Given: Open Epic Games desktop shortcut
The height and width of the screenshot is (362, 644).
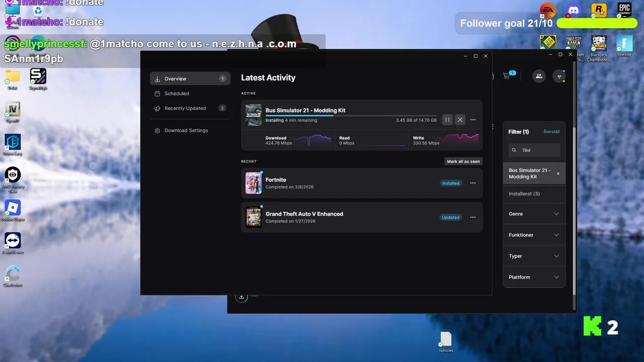Looking at the screenshot, I should coord(624,11).
